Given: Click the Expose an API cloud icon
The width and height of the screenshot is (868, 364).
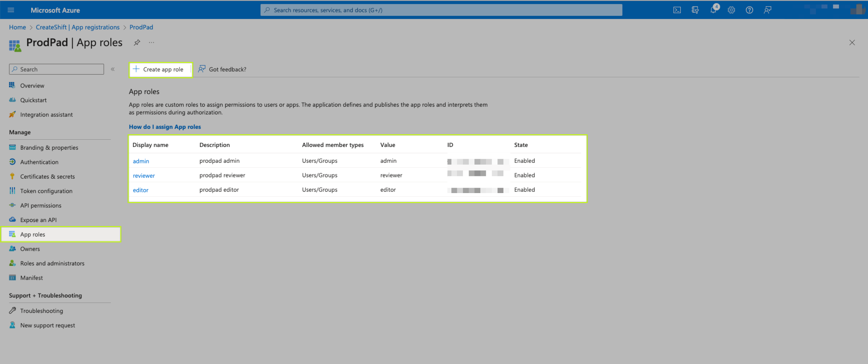Looking at the screenshot, I should coord(12,220).
